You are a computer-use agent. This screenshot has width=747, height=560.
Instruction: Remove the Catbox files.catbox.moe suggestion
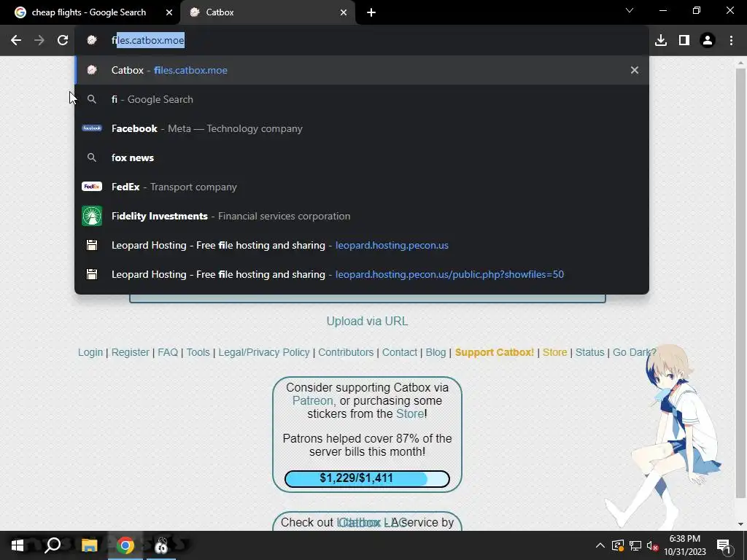coord(635,70)
